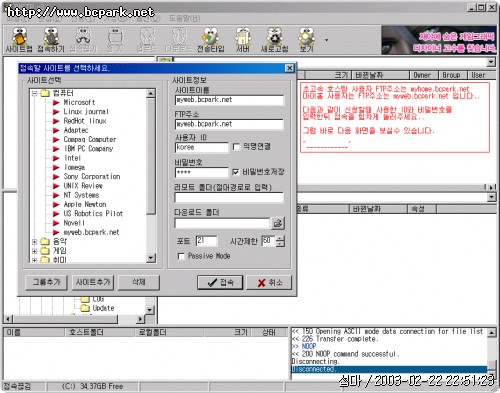Open the arrow menu next to 보기

click(x=326, y=40)
